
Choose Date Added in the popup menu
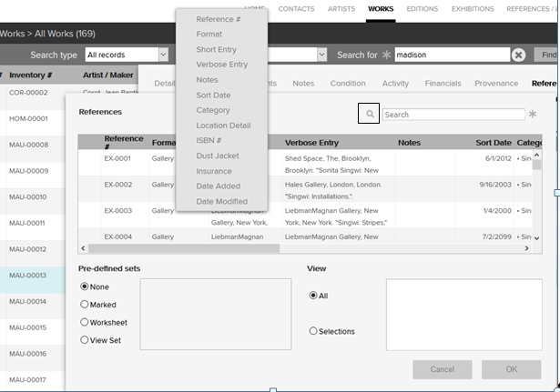point(218,186)
